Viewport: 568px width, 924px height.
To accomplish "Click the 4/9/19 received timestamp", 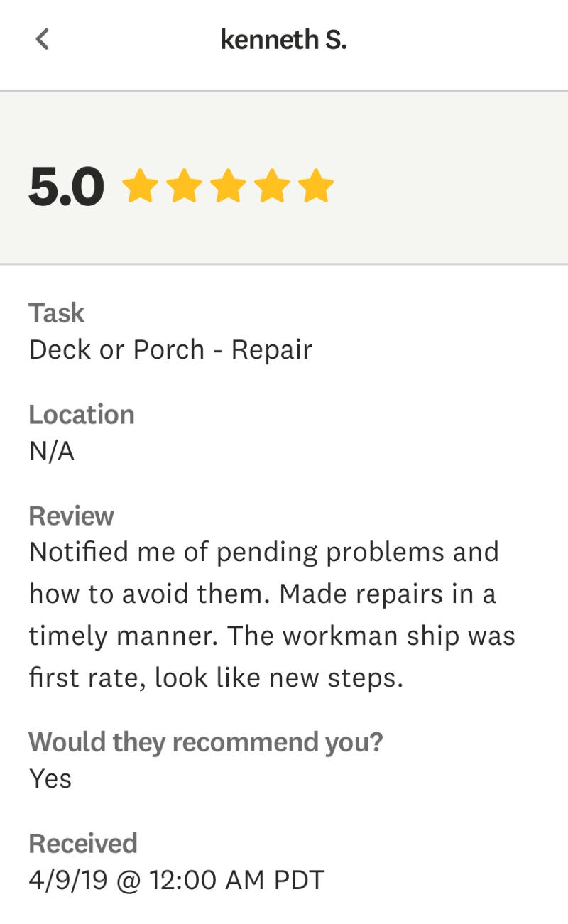I will [x=176, y=880].
